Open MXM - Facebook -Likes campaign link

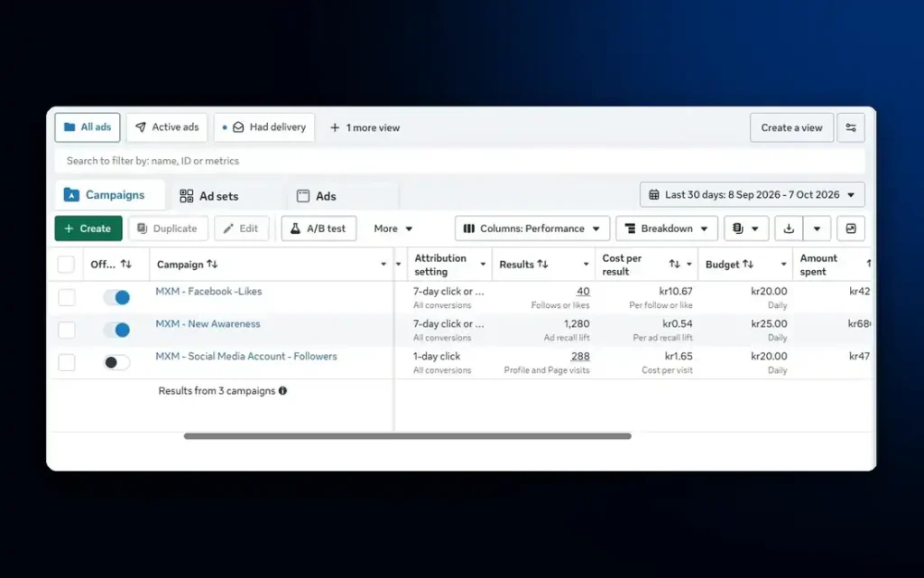point(208,292)
